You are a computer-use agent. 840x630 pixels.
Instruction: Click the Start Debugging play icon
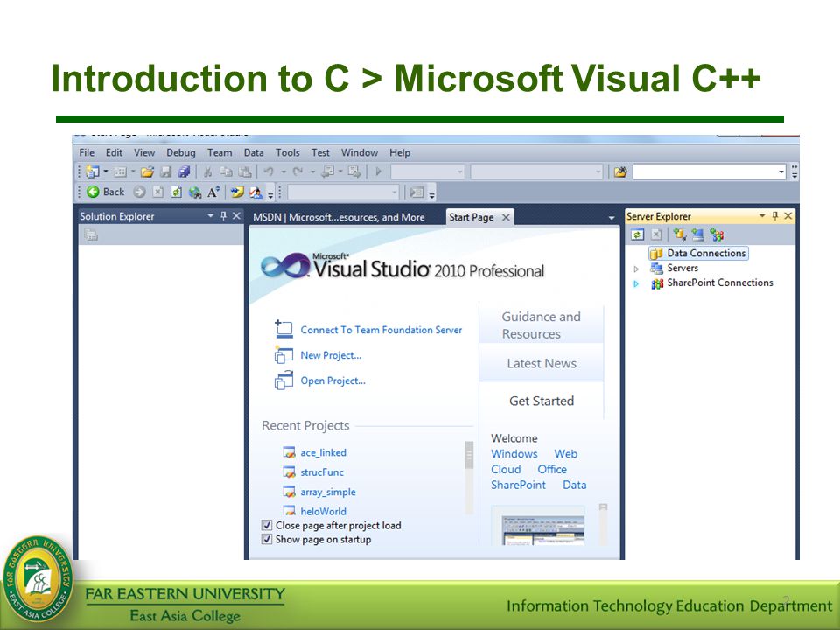378,171
